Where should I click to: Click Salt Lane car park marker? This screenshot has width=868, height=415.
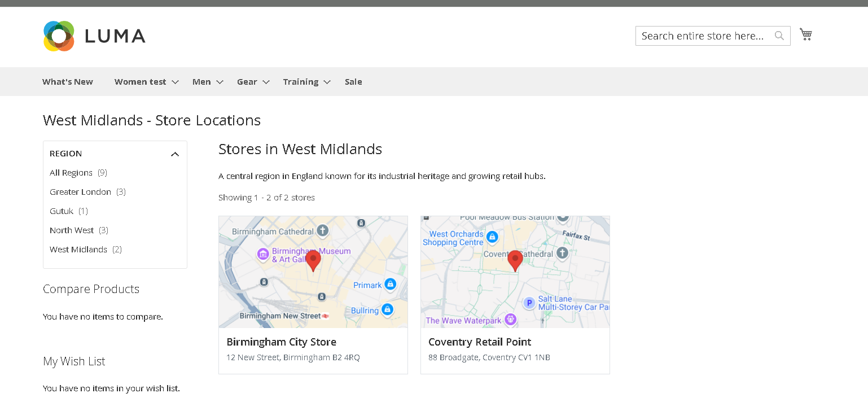tap(529, 303)
